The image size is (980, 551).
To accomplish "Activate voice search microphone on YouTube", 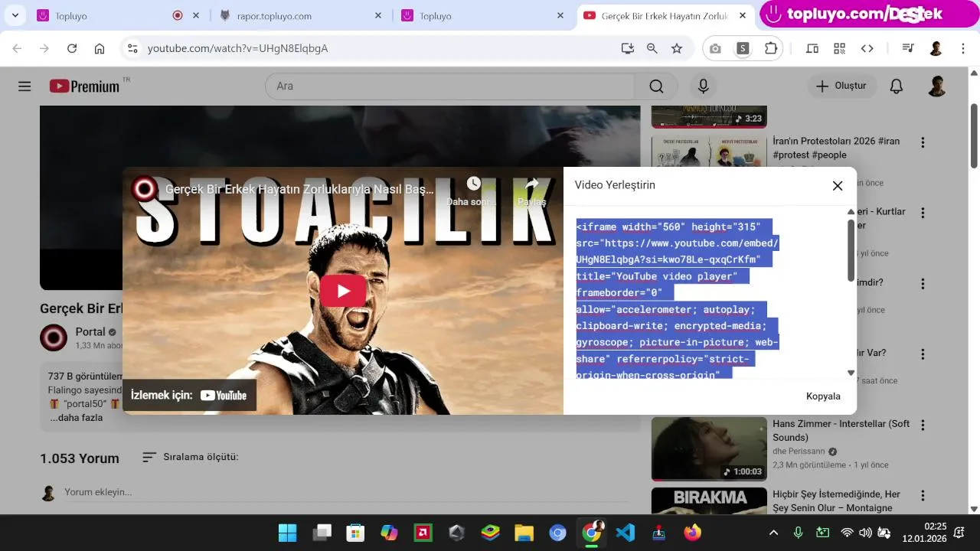I will (x=703, y=86).
